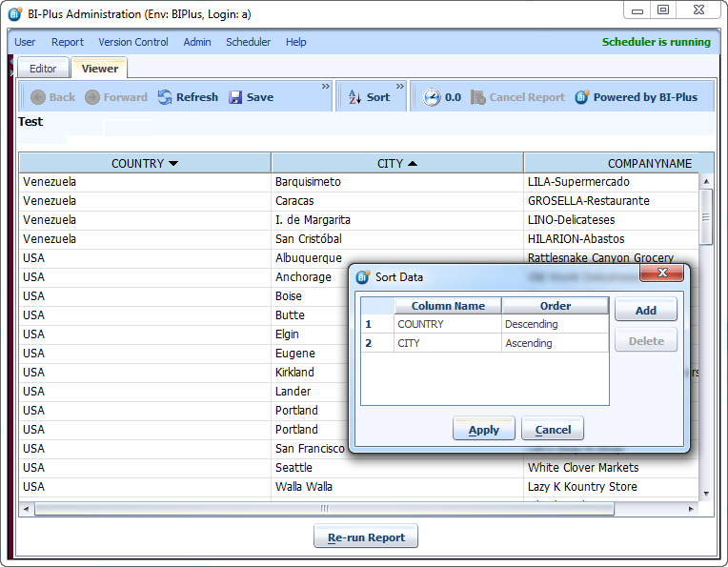This screenshot has height=567, width=728.
Task: Click the Forward arrow icon
Action: pyautogui.click(x=92, y=97)
